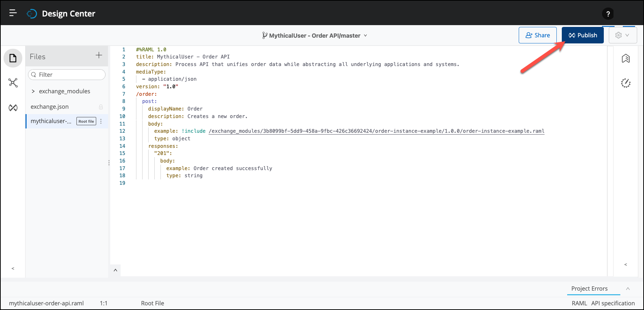The width and height of the screenshot is (644, 310).
Task: Publish the API specification
Action: click(x=583, y=35)
